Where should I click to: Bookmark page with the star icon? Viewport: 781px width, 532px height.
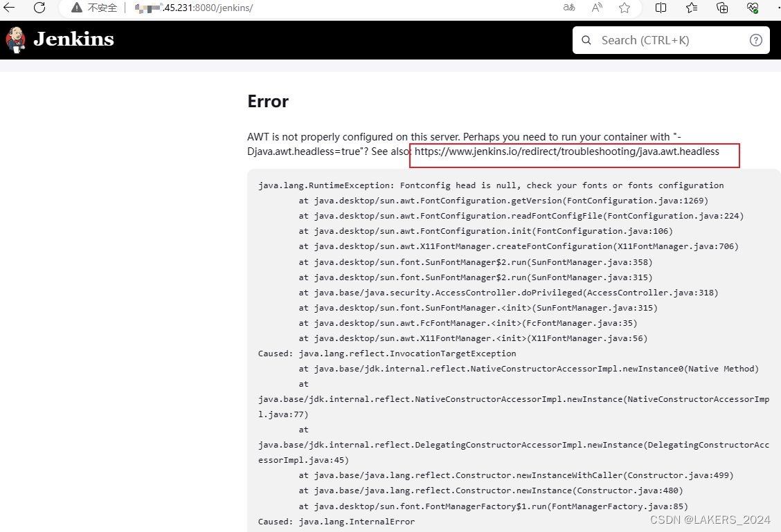[625, 8]
